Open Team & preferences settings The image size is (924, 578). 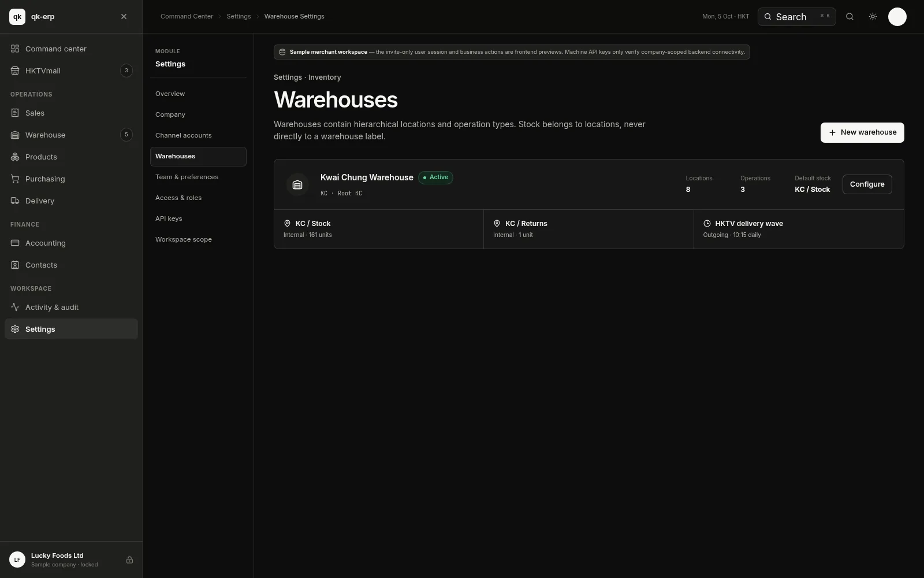coord(198,177)
